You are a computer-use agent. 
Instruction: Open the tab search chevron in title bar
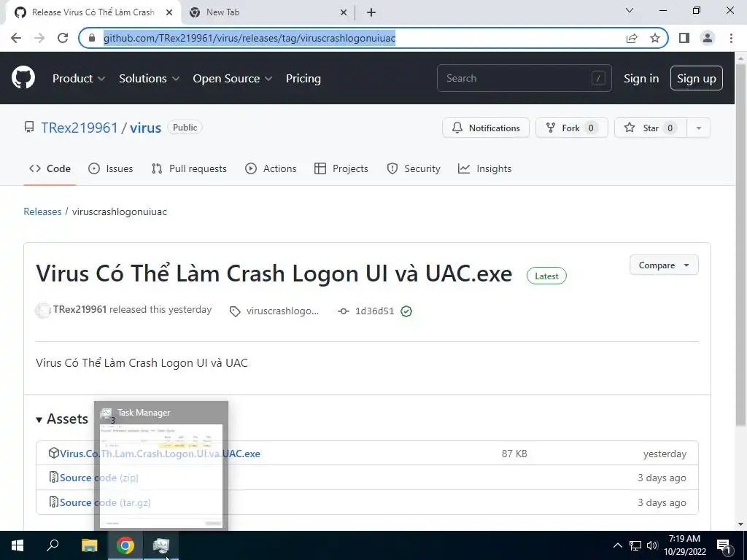coord(630,10)
